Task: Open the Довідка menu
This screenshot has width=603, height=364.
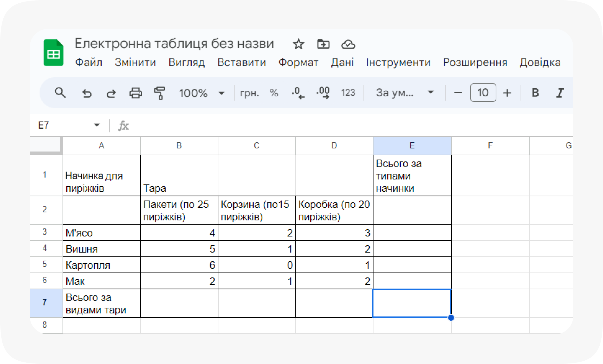Action: tap(540, 62)
